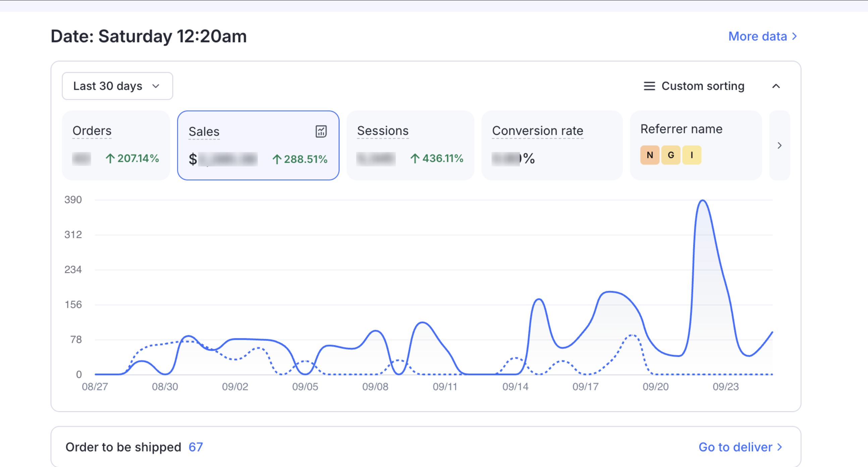
Task: Click the hamburger icon beside Custom sorting
Action: (x=649, y=86)
